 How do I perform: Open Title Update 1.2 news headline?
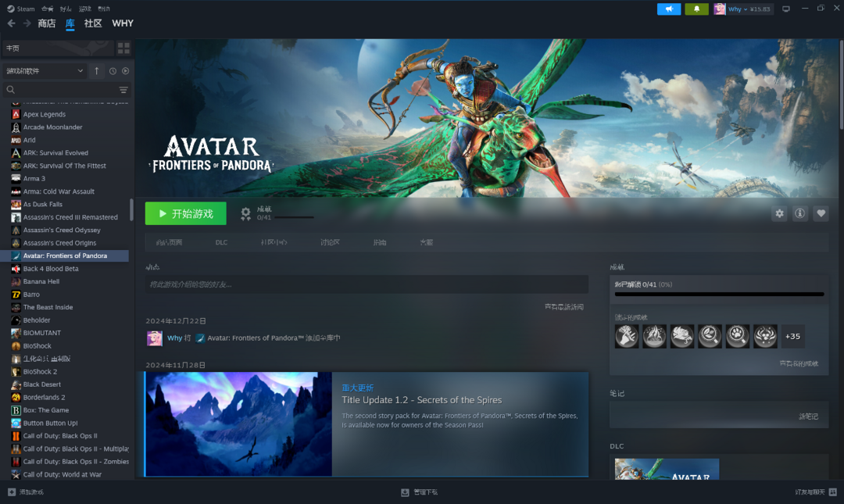(421, 400)
